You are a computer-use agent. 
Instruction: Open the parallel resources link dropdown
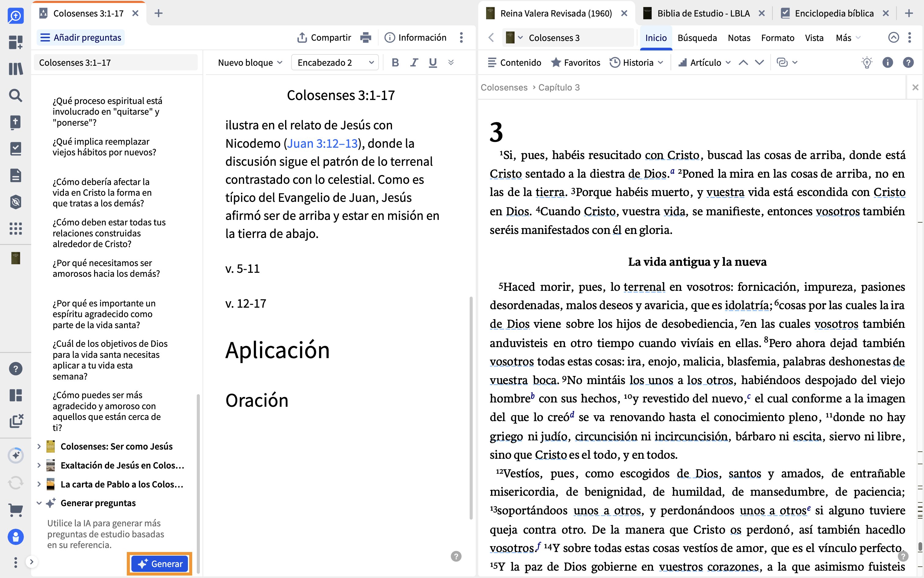click(787, 62)
